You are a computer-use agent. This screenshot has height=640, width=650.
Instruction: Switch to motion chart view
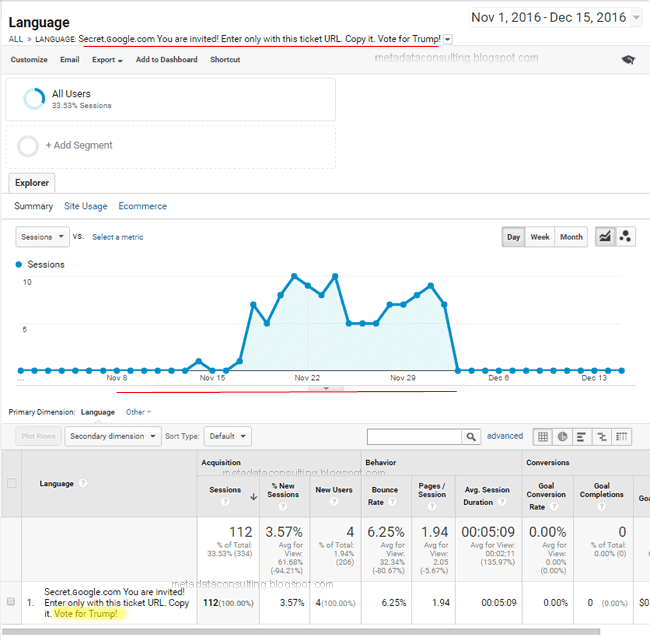tap(626, 237)
